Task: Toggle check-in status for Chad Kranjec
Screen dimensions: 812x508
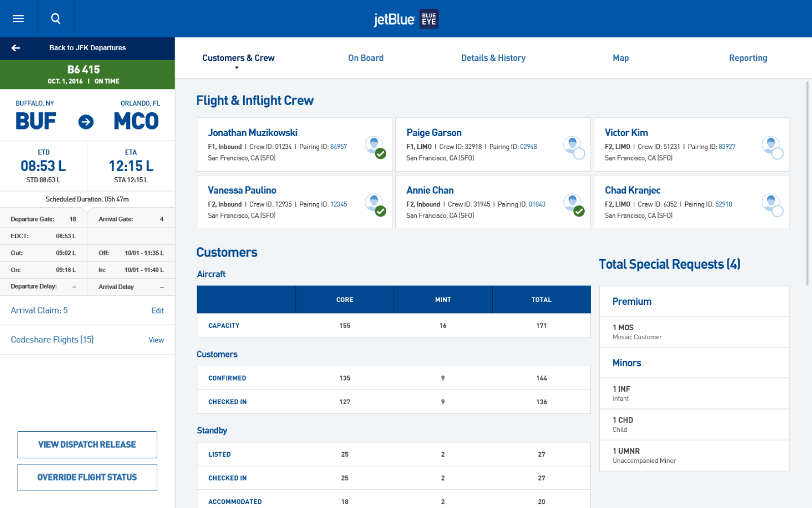Action: pos(777,211)
